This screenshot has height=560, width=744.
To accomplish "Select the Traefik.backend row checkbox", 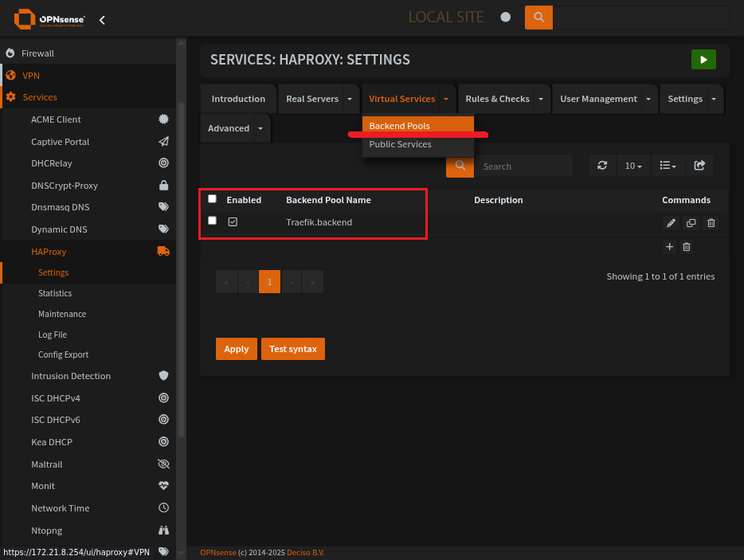I will click(x=212, y=221).
